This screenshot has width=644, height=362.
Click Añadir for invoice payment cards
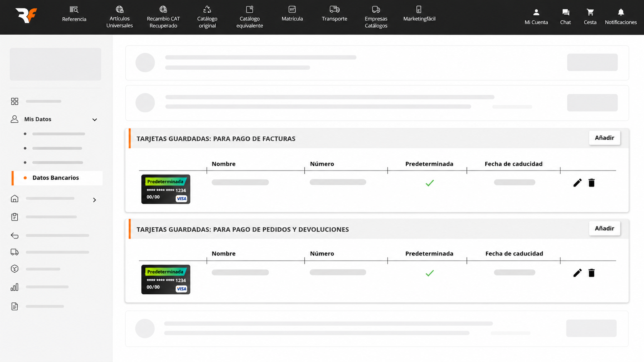tap(604, 138)
